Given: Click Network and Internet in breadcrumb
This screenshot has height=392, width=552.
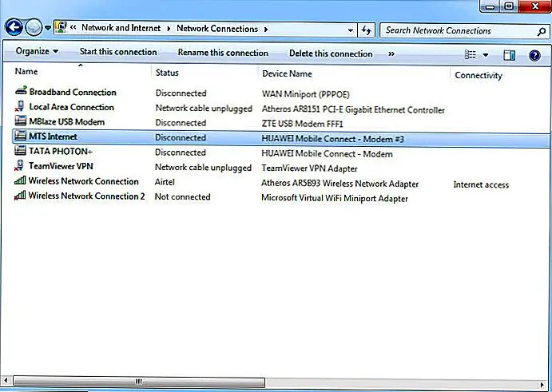Looking at the screenshot, I should [x=121, y=29].
